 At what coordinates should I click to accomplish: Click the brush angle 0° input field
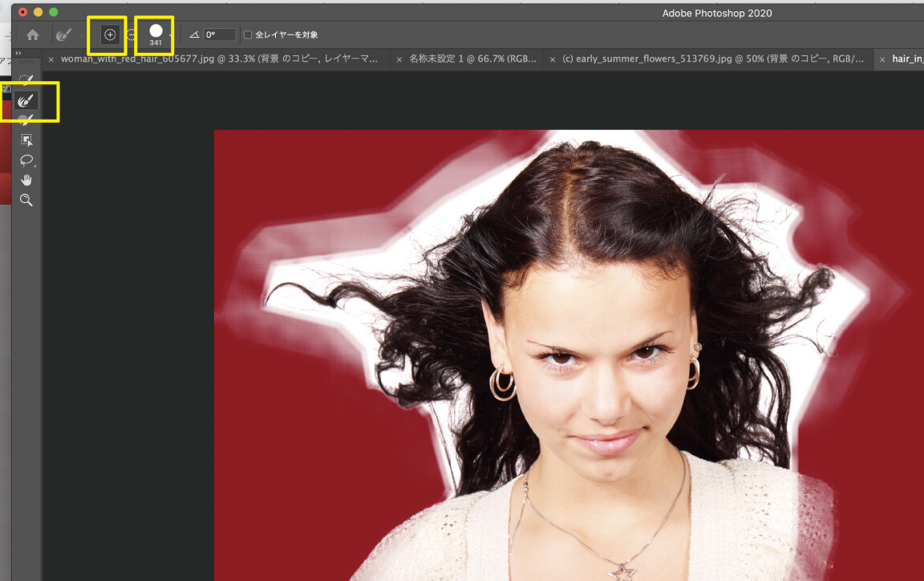pyautogui.click(x=219, y=35)
